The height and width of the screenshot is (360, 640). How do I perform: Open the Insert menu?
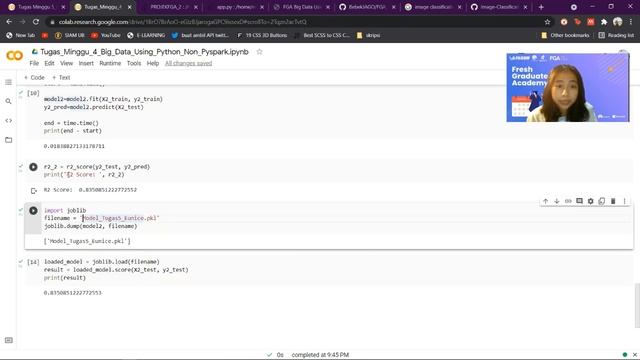[86, 63]
